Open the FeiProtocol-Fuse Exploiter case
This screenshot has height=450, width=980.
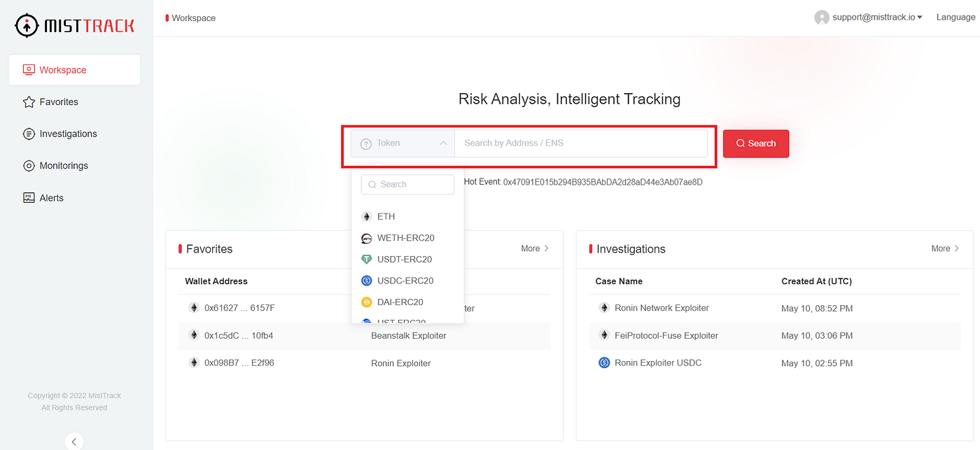tap(666, 335)
